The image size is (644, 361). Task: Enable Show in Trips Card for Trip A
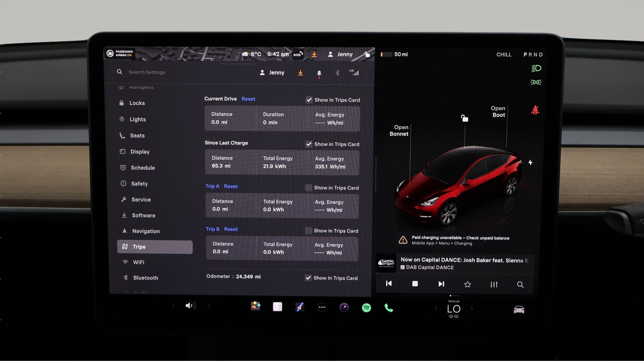tap(308, 188)
